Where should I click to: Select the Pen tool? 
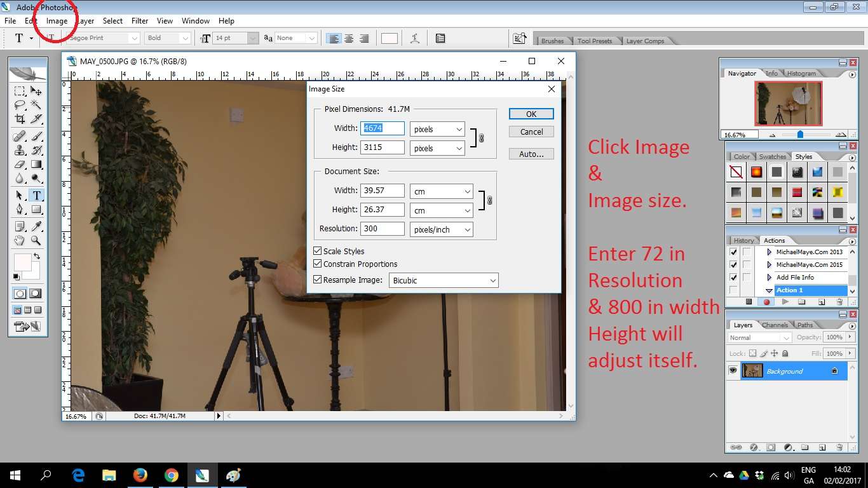20,209
